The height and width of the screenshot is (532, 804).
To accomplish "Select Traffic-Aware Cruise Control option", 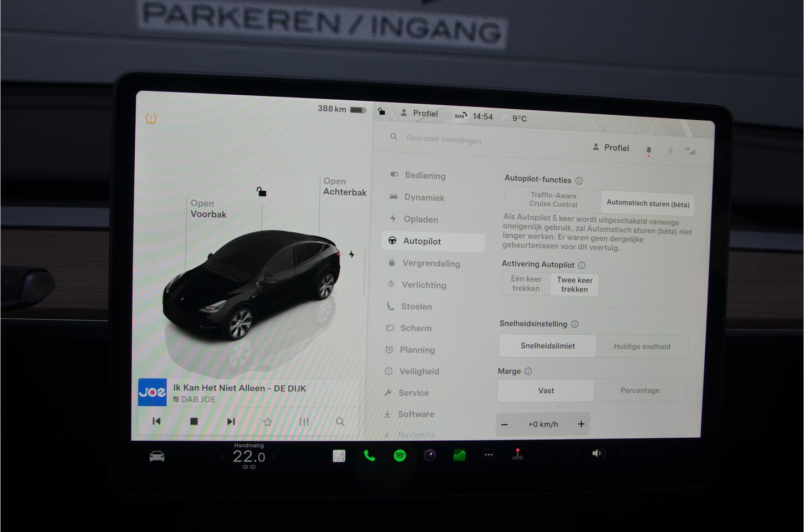I will 553,199.
